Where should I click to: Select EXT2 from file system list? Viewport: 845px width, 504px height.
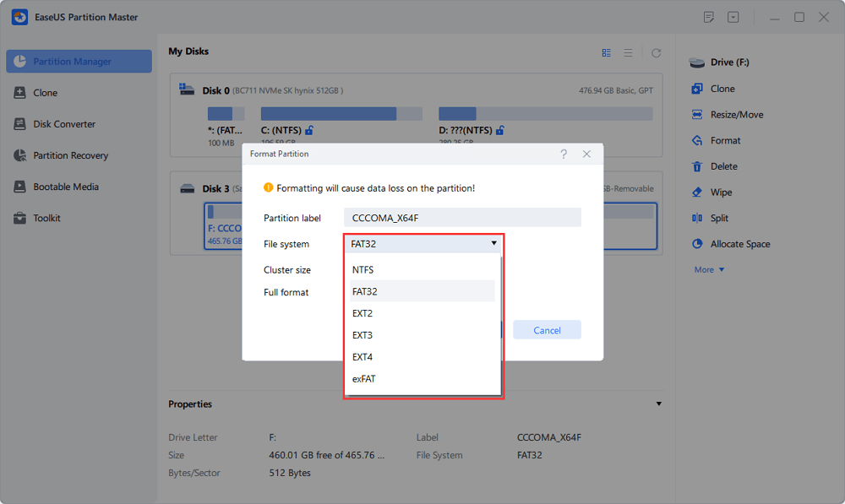(x=422, y=313)
